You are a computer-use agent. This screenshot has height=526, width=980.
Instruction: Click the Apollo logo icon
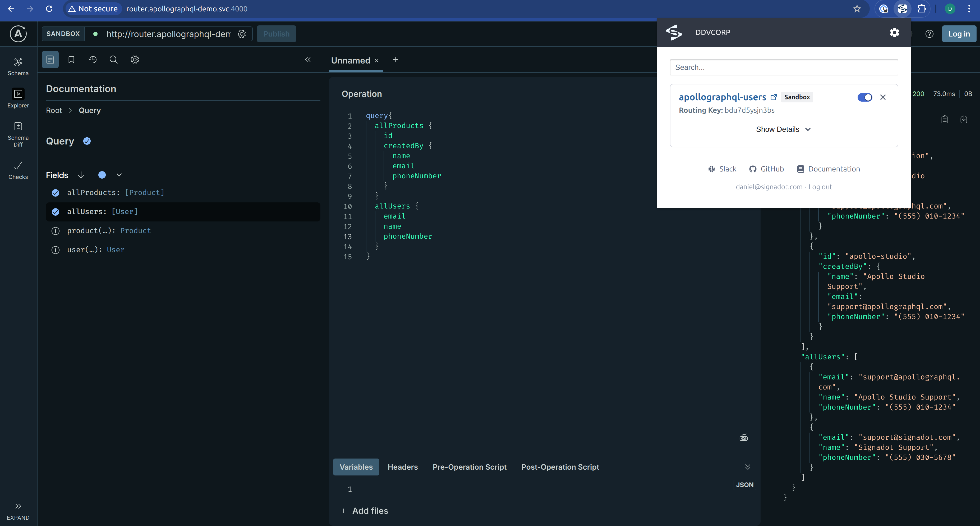click(x=18, y=34)
